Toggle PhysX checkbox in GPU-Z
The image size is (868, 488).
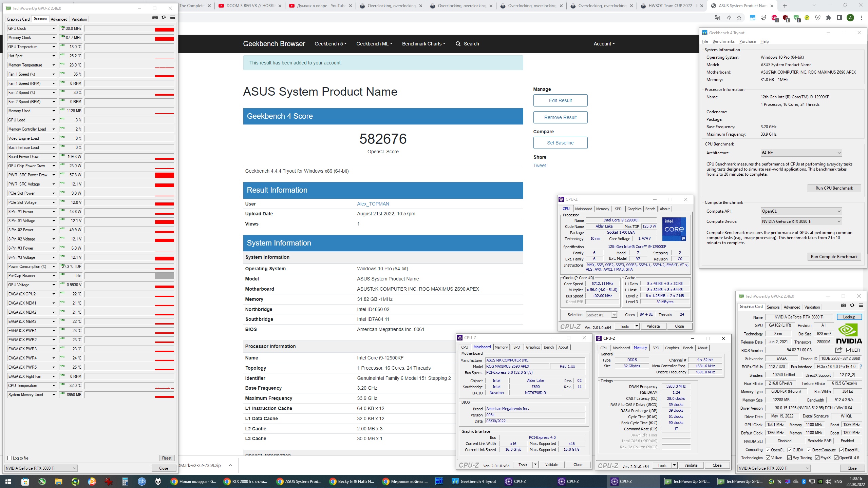(x=817, y=458)
